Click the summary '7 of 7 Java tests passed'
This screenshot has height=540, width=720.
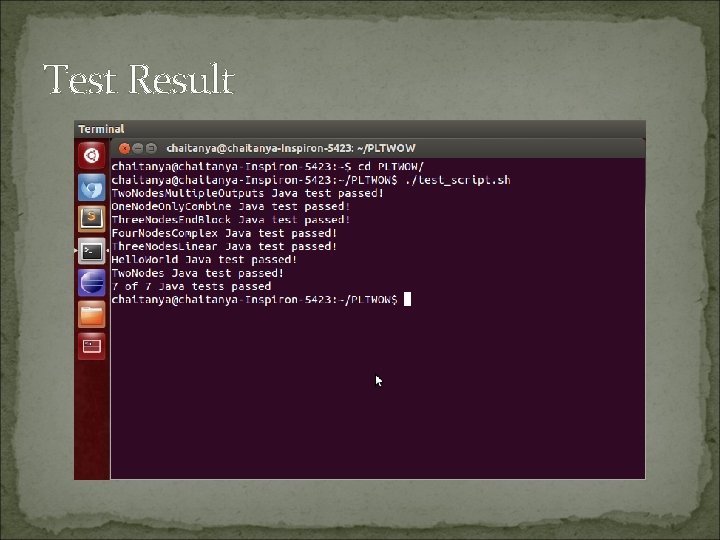click(191, 287)
